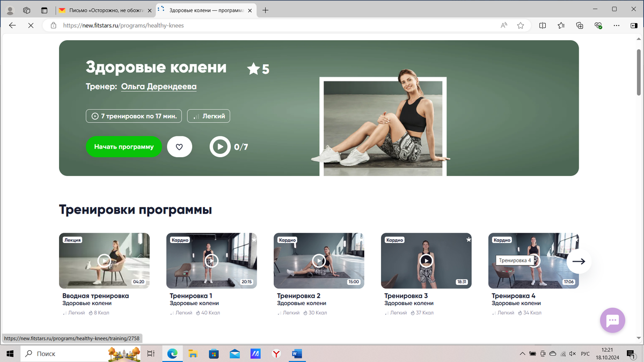
Task: Toggle the bookmark star in the address bar
Action: tap(520, 25)
